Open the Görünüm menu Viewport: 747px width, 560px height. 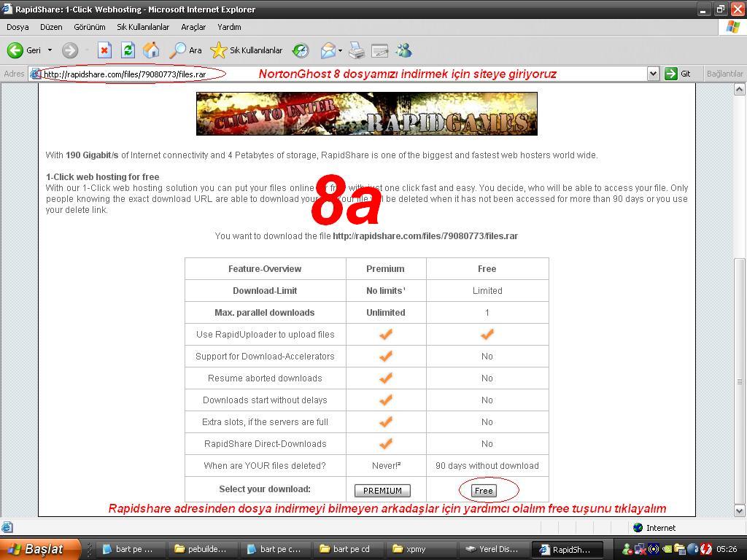pos(90,27)
